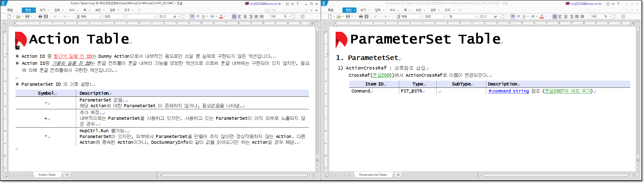Toggle Italic formatting in Action Table window

tap(198, 16)
